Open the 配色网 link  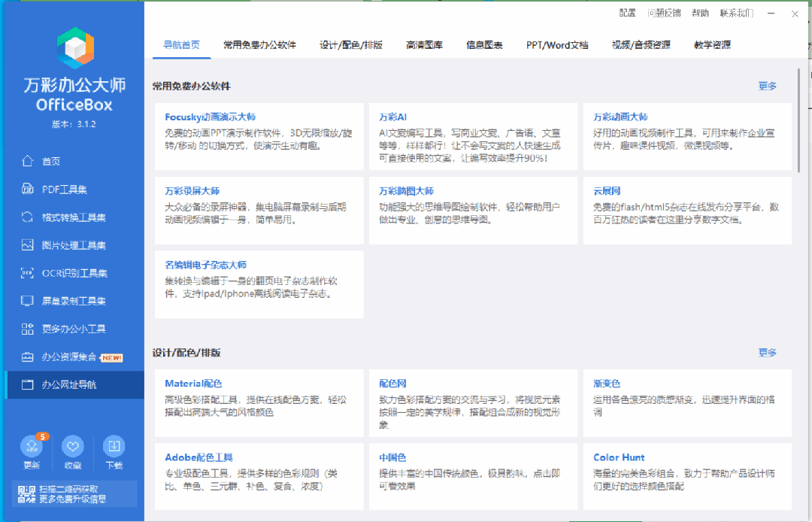[x=392, y=384]
